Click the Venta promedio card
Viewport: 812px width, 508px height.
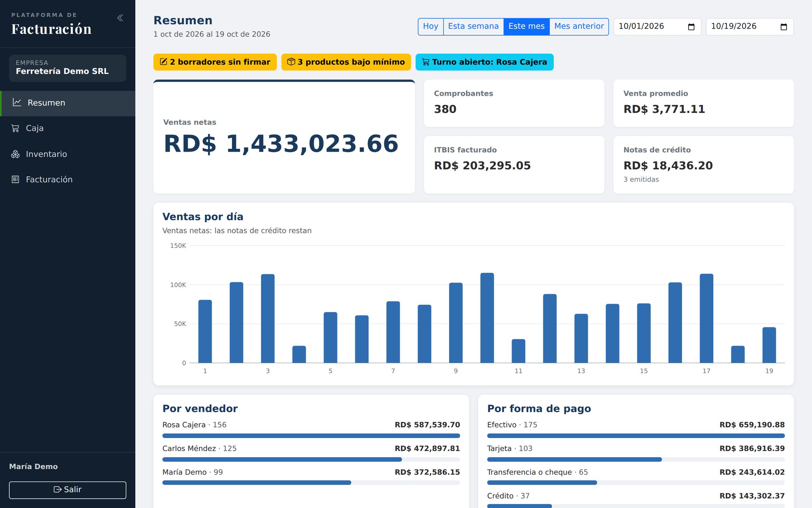pyautogui.click(x=704, y=103)
